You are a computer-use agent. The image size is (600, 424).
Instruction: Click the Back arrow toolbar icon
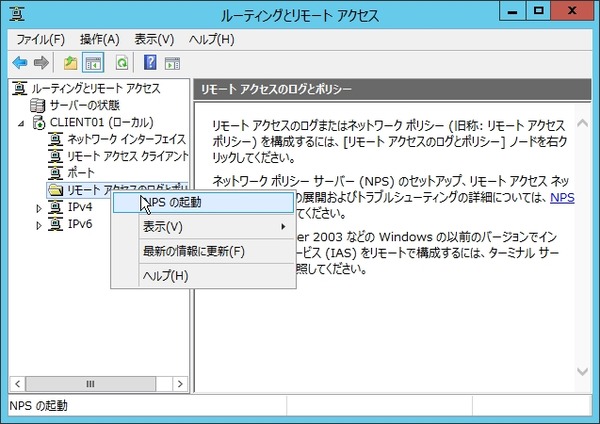point(20,63)
